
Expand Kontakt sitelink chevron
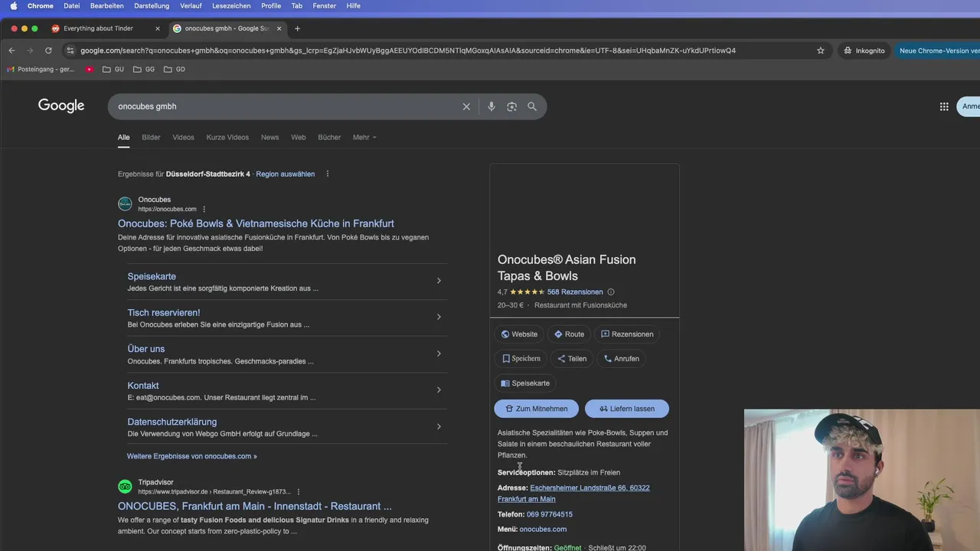(x=439, y=390)
